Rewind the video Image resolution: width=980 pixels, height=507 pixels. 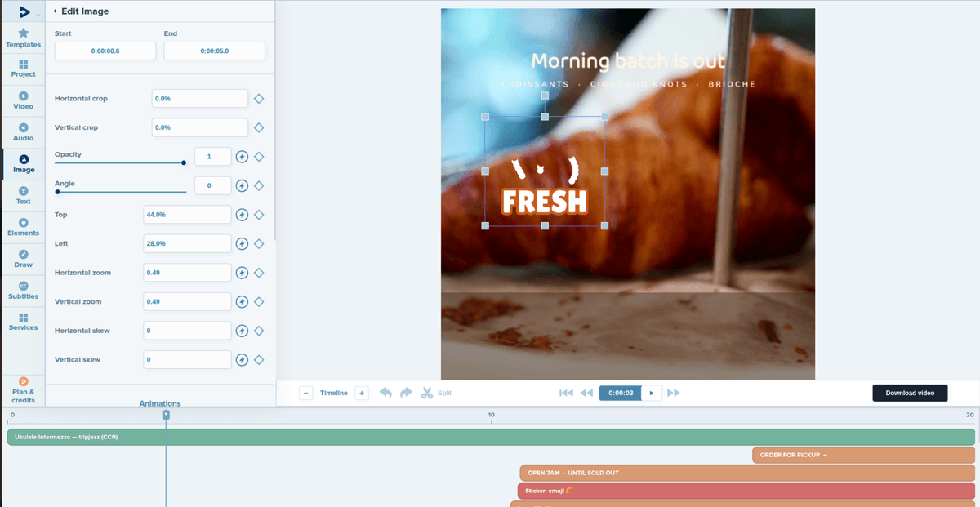(x=586, y=393)
